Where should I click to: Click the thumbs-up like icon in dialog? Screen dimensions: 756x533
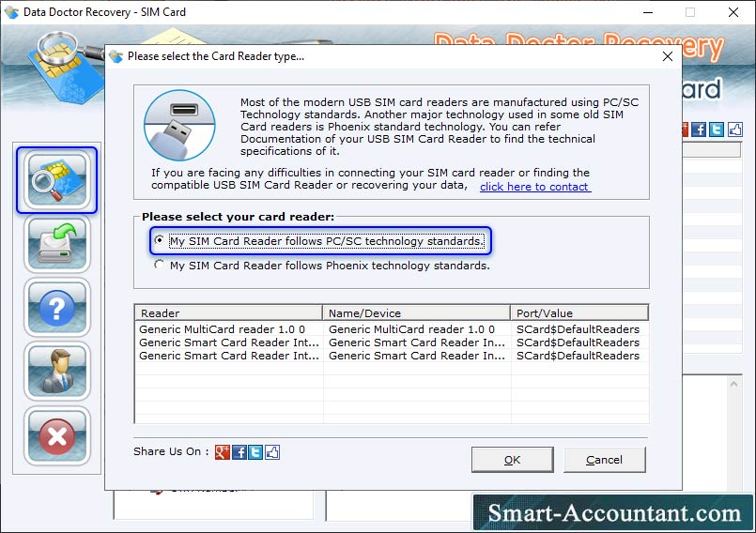coord(272,452)
